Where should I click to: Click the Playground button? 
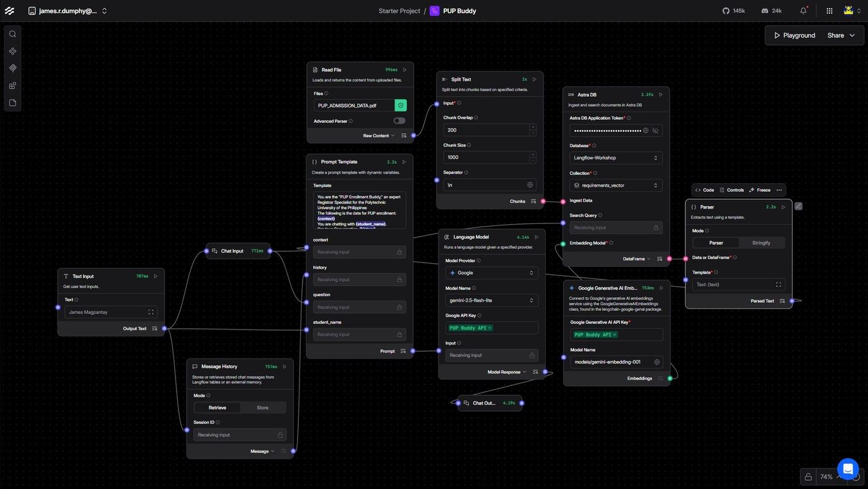794,35
